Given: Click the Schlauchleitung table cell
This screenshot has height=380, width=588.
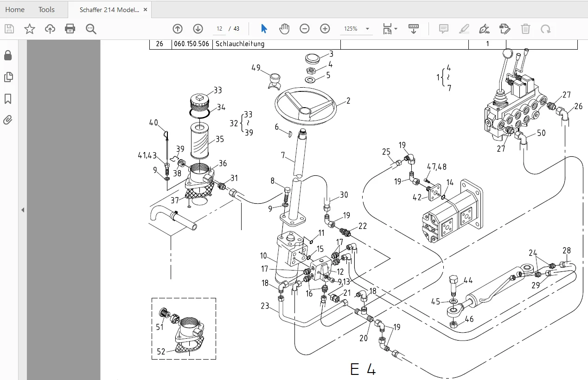Looking at the screenshot, I should (x=276, y=44).
